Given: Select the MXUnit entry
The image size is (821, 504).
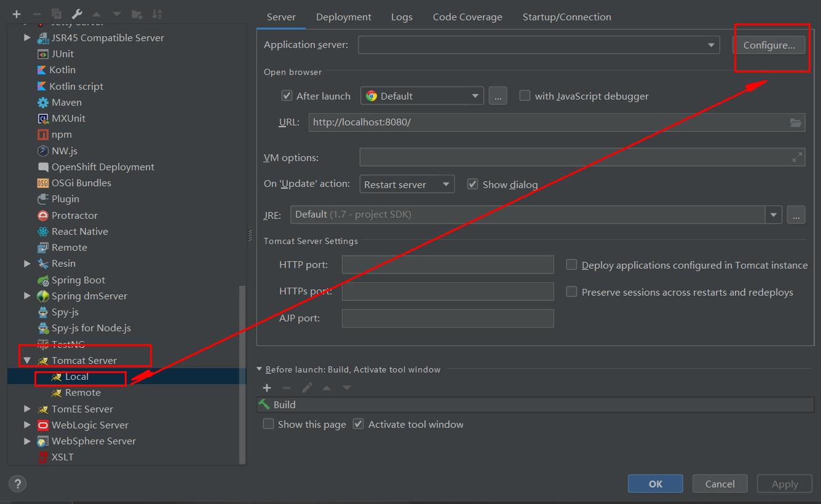Looking at the screenshot, I should tap(61, 119).
